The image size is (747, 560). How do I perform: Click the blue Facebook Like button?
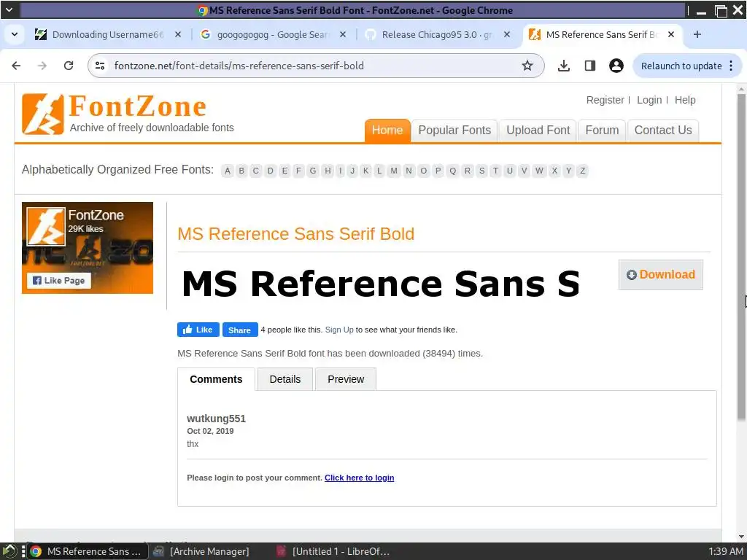tap(198, 330)
